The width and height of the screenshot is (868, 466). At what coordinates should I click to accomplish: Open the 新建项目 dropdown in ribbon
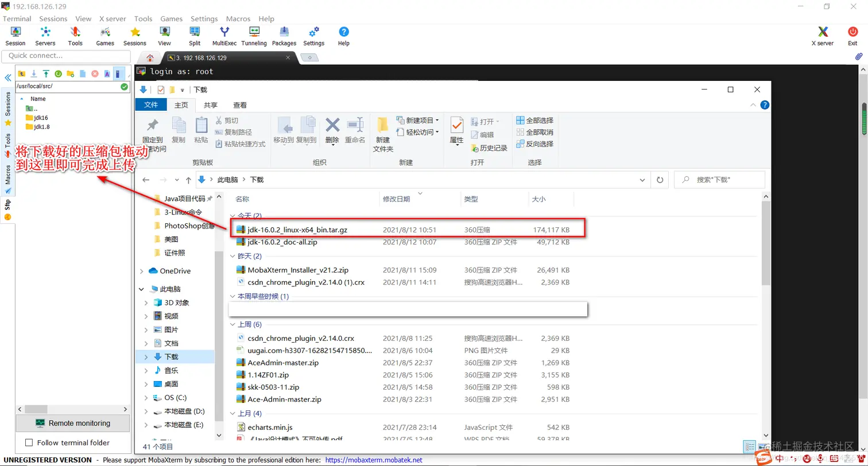click(x=418, y=121)
